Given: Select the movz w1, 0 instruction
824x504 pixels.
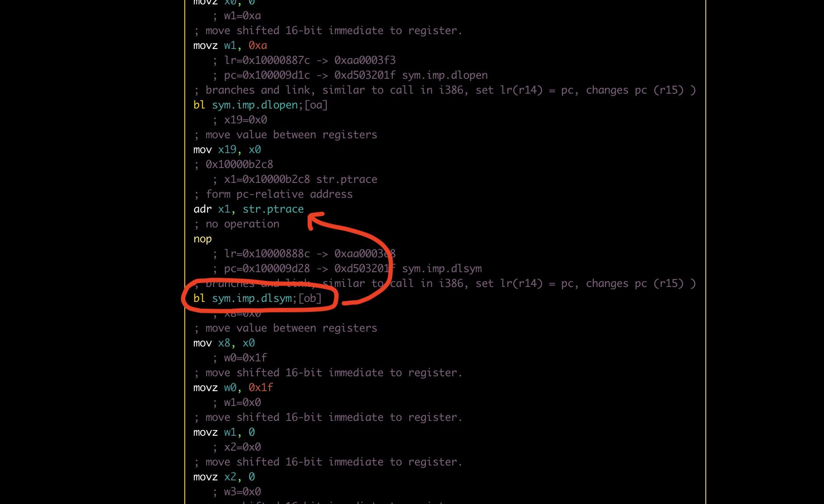Looking at the screenshot, I should [224, 432].
